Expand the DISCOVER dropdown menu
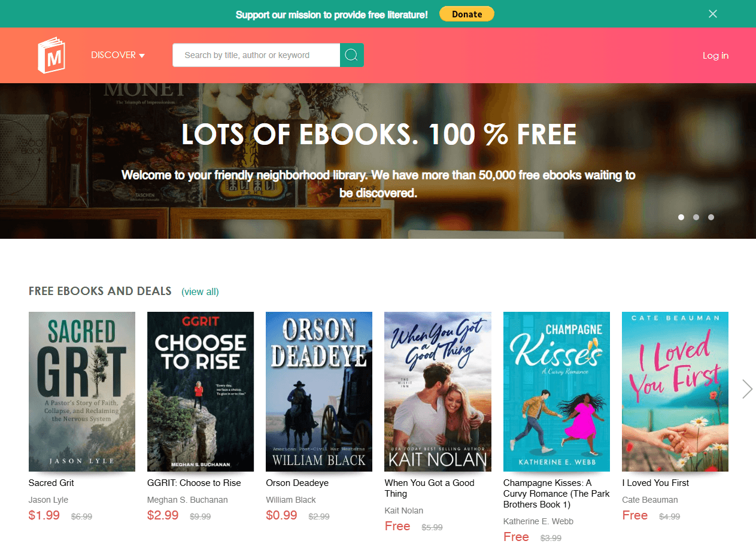Screen dimensions: 756x547 [x=118, y=55]
